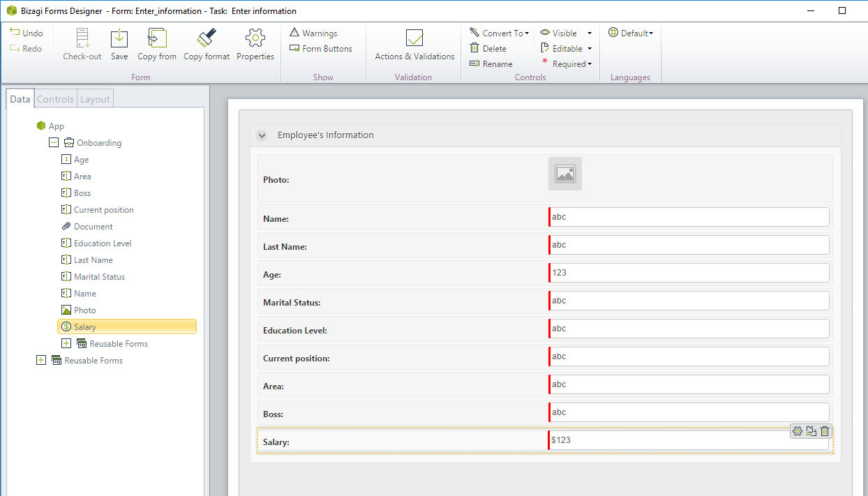Switch to the Layout tab
The height and width of the screenshot is (496, 868).
[x=95, y=99]
